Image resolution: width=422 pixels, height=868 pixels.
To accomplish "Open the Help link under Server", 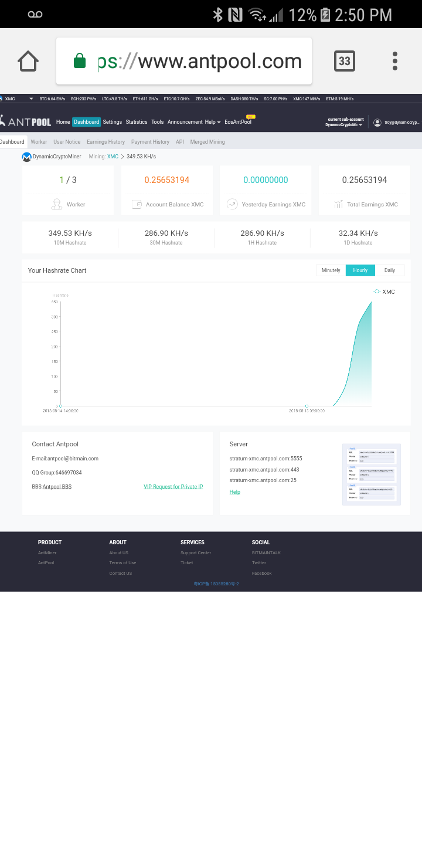I will 234,492.
